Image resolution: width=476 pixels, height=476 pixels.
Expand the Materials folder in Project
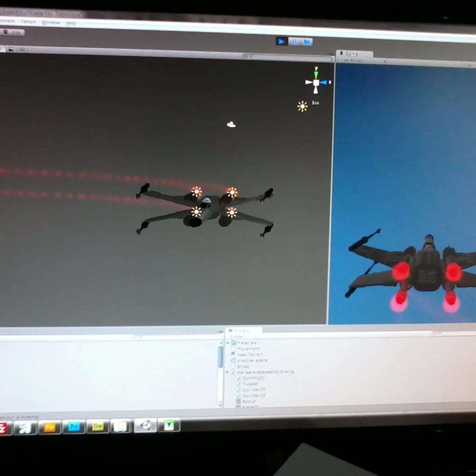point(228,343)
